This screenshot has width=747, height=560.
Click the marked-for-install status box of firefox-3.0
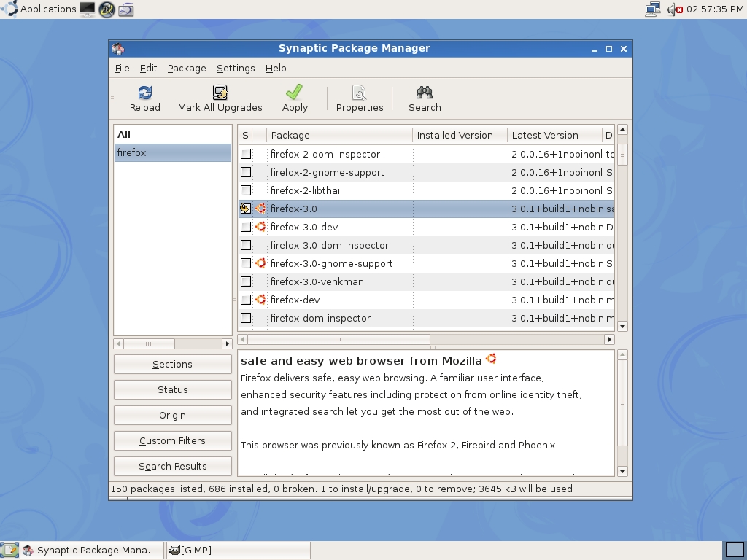coord(245,209)
